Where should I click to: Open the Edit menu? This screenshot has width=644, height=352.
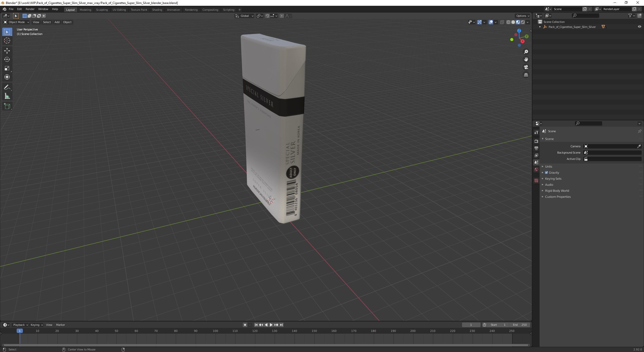pyautogui.click(x=19, y=9)
